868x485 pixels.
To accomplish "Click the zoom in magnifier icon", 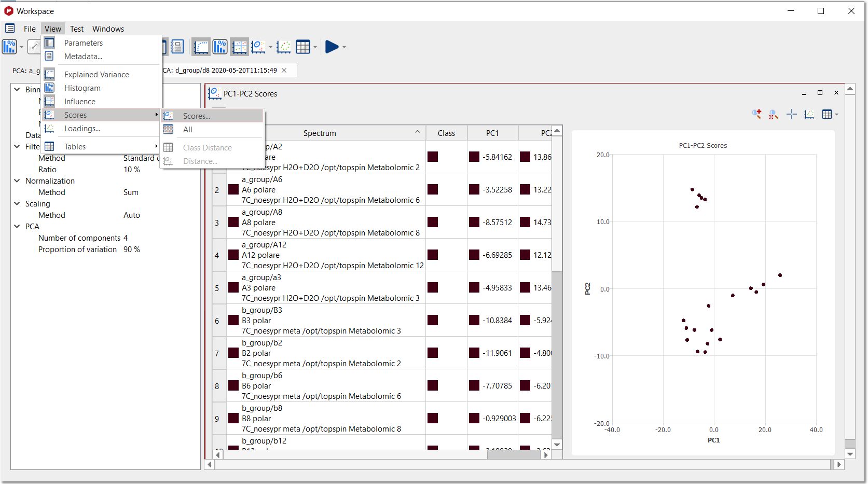I will [x=757, y=114].
